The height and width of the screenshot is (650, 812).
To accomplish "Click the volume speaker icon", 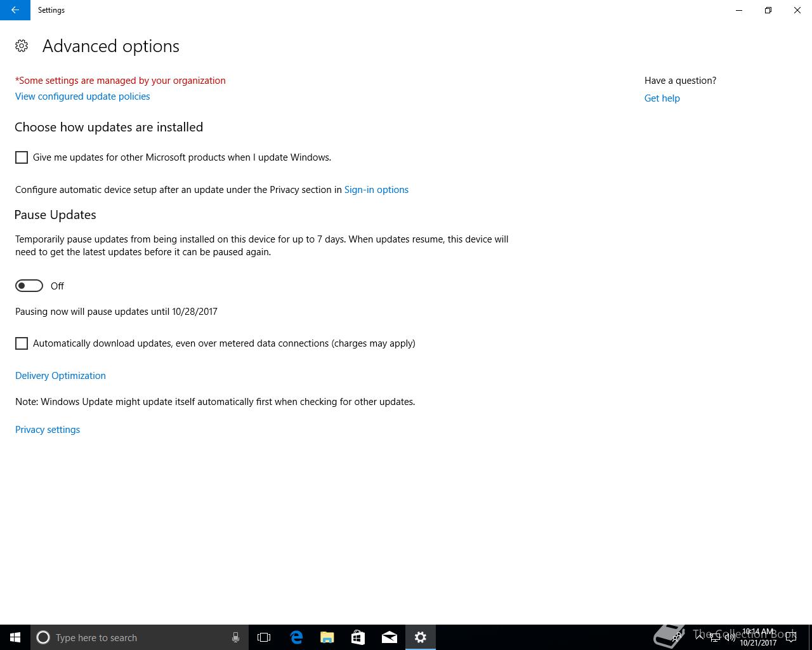I will tap(730, 637).
